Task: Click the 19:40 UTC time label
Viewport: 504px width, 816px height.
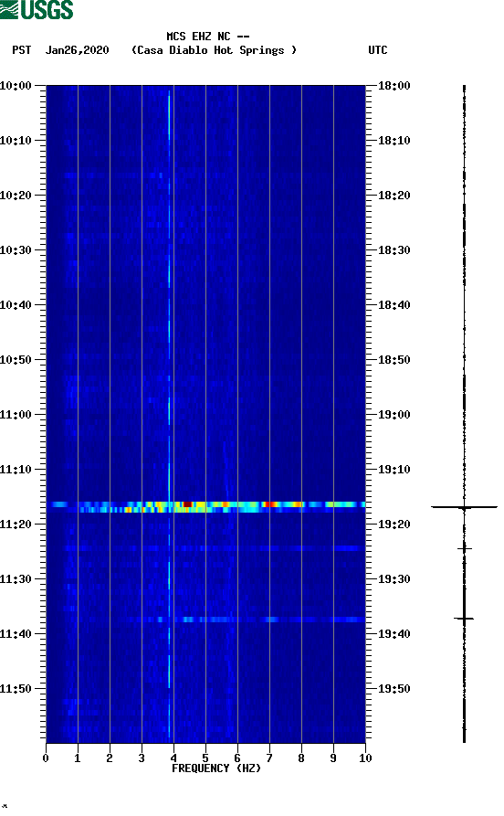Action: (x=394, y=634)
